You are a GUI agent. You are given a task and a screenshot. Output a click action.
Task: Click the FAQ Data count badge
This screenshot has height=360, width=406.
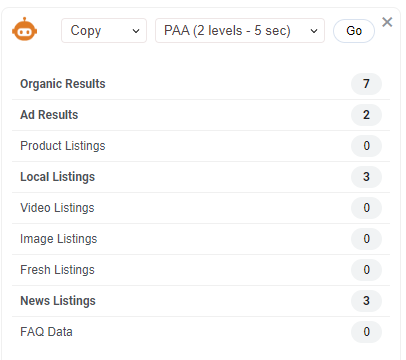pos(366,332)
